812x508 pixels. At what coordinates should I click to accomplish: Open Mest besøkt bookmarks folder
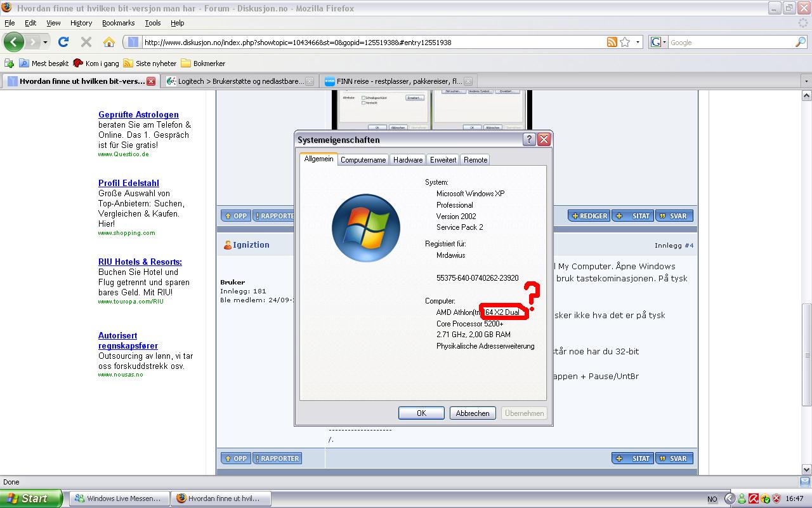pos(44,63)
